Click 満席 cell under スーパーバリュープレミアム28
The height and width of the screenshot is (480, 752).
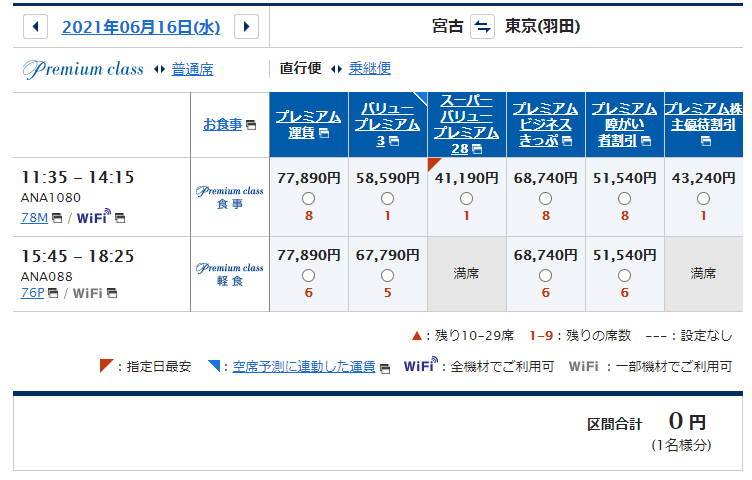467,274
